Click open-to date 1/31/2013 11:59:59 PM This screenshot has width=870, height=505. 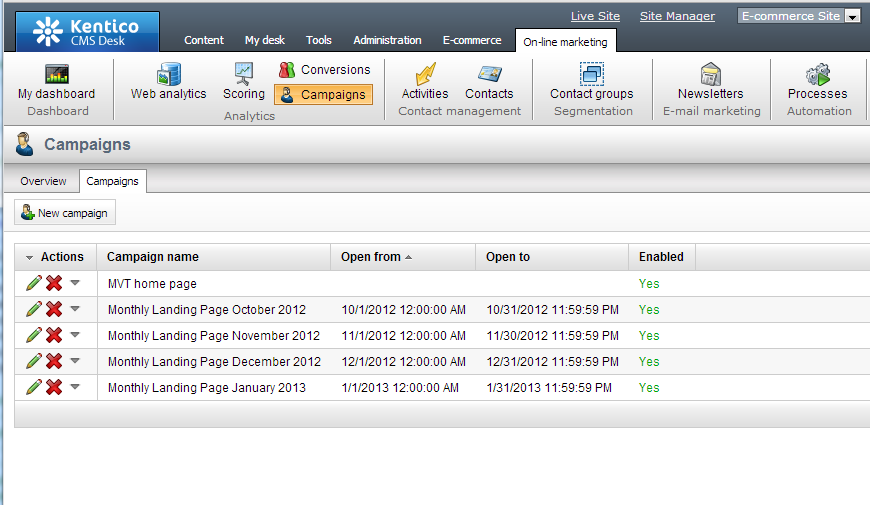tap(549, 388)
